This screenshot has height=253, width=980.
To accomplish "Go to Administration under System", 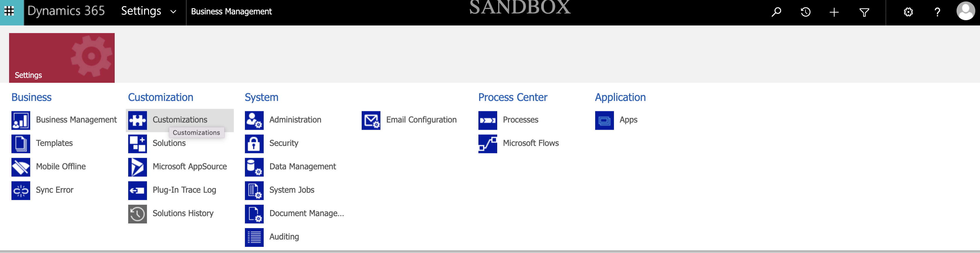I will pyautogui.click(x=295, y=120).
